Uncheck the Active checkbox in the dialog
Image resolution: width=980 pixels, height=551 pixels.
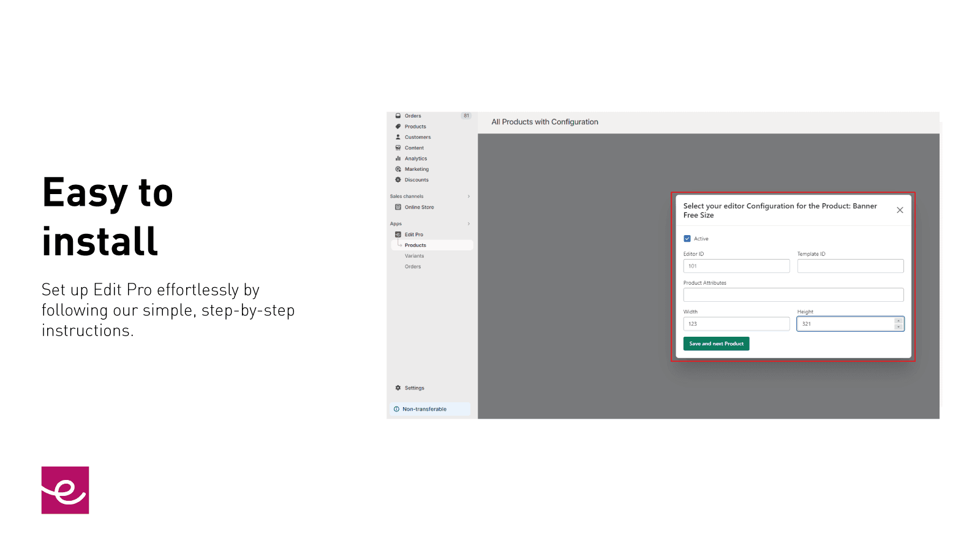click(687, 238)
